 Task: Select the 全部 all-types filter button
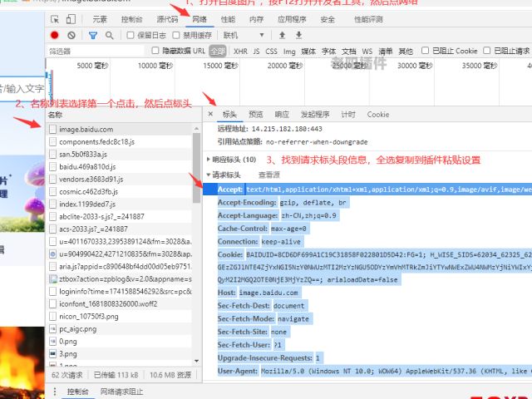[218, 52]
